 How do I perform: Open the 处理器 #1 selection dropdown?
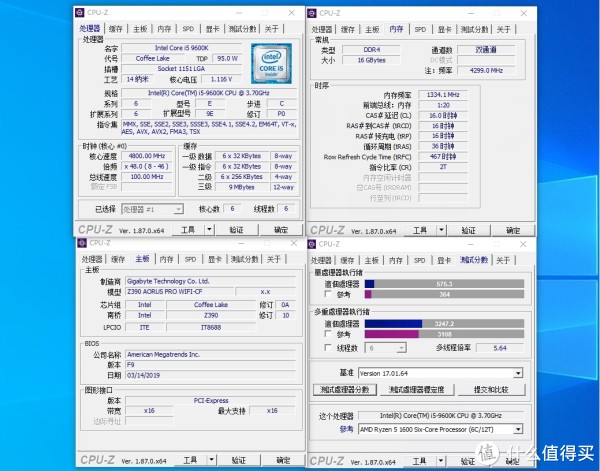click(178, 209)
